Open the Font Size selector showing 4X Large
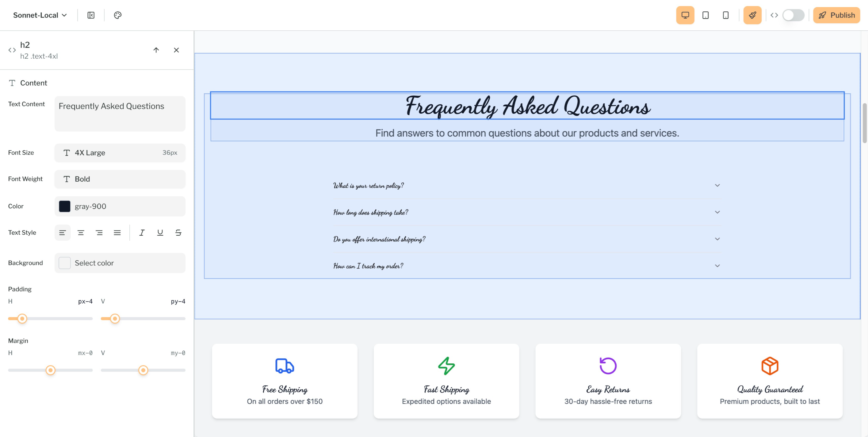This screenshot has height=437, width=868. point(120,153)
